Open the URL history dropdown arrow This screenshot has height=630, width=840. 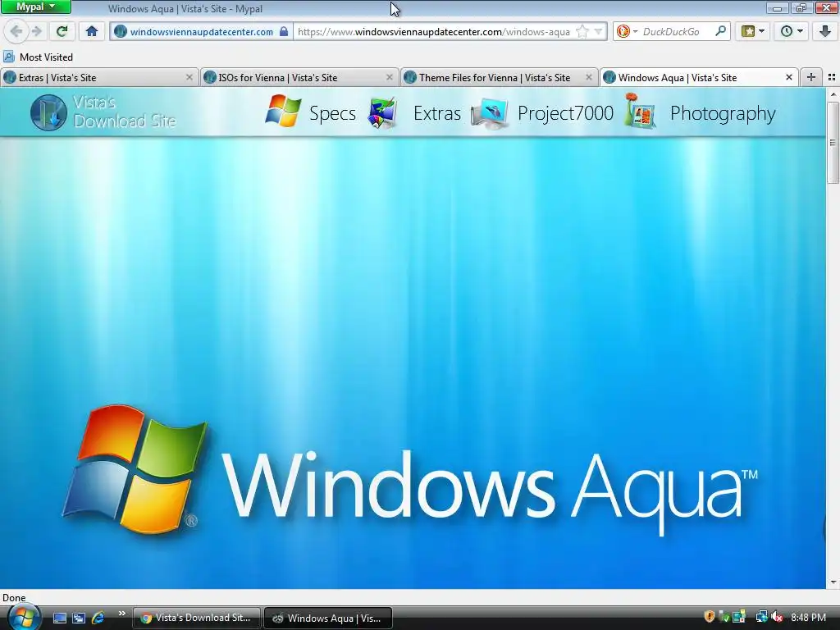click(598, 32)
